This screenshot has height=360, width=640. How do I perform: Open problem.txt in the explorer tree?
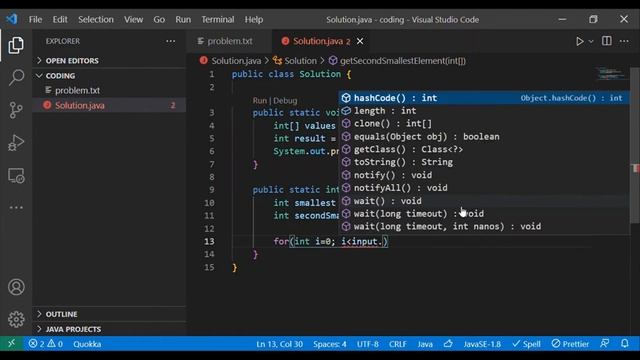109,90
